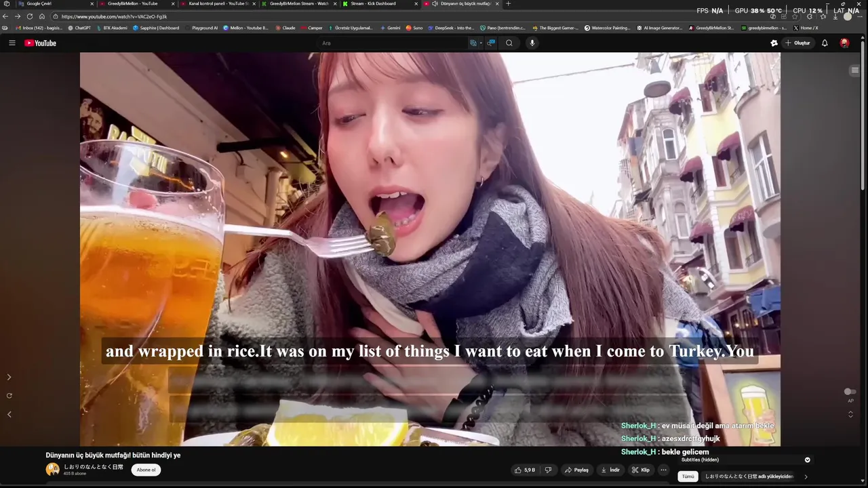Click the chat-translate icon beside search
The height and width of the screenshot is (488, 868).
click(491, 43)
